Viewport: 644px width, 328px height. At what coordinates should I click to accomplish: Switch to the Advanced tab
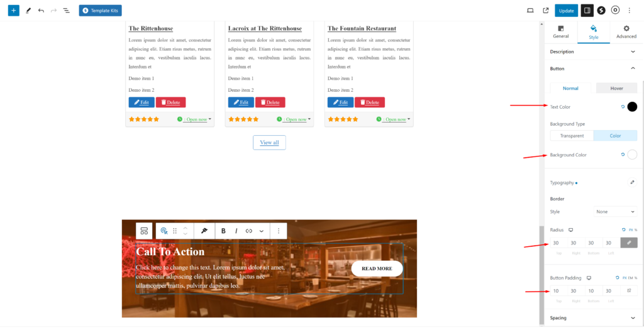pos(626,32)
